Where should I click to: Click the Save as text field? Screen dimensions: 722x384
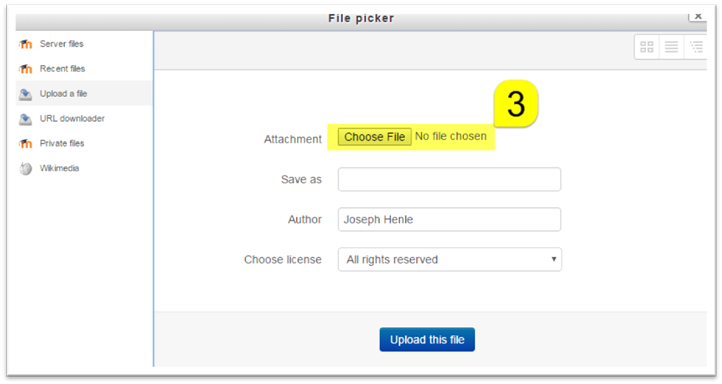(x=449, y=180)
